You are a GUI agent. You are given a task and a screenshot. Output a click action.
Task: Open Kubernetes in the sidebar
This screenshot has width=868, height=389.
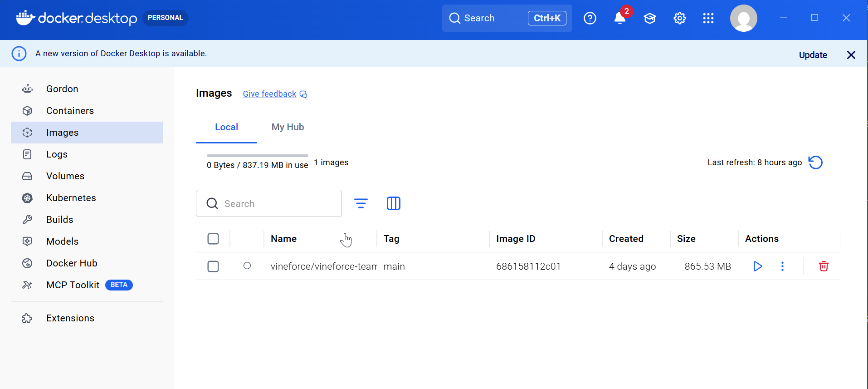click(87, 198)
